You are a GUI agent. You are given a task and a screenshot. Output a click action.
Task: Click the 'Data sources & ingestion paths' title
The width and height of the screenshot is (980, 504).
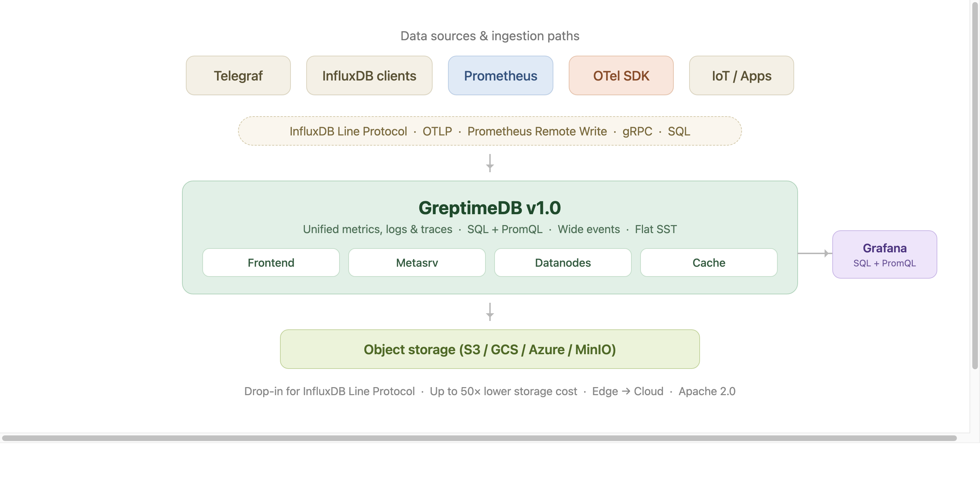(x=490, y=36)
